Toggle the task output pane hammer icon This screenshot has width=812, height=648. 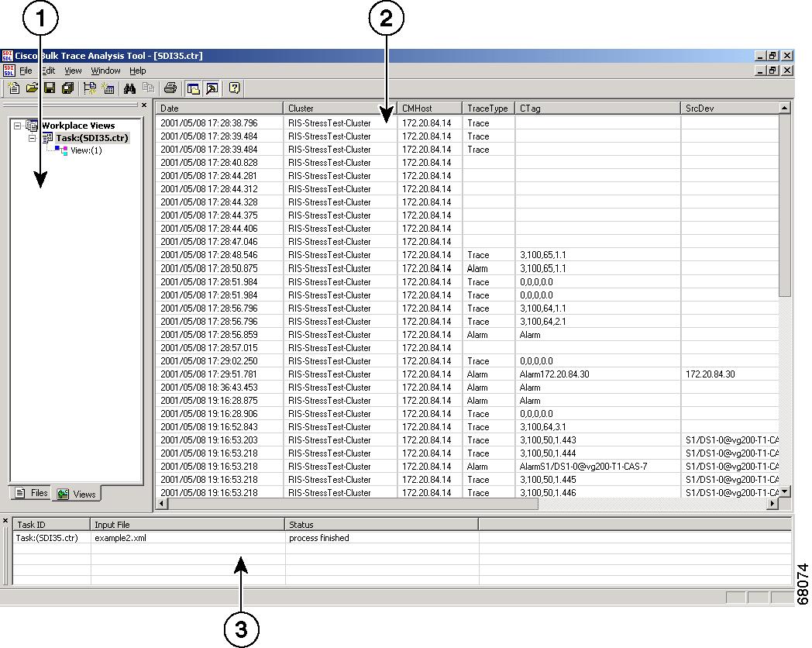tap(212, 88)
